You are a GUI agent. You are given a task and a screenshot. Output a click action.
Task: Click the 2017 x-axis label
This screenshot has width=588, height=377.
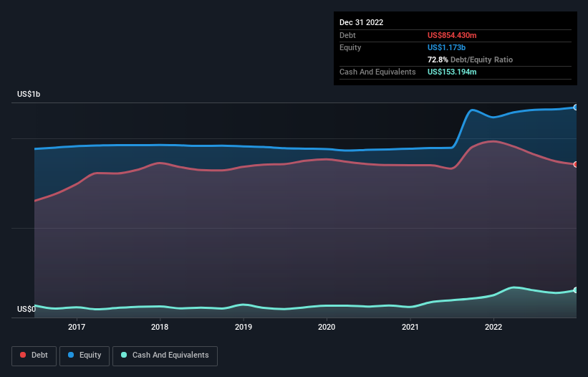[77, 328]
